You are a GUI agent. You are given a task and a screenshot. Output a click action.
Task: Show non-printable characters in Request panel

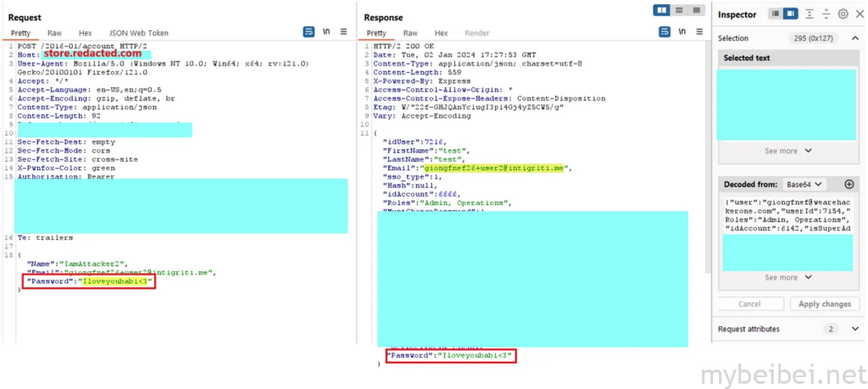click(x=326, y=32)
